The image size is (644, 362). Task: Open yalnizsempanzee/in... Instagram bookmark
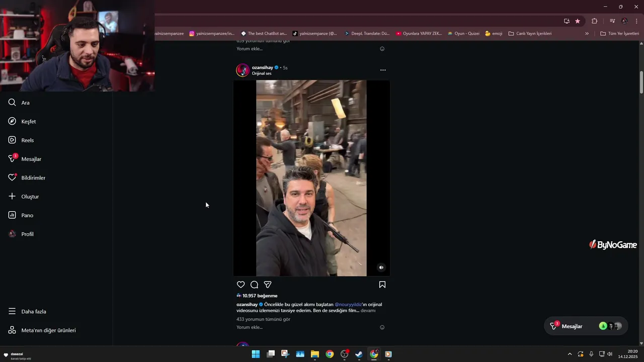click(x=212, y=34)
